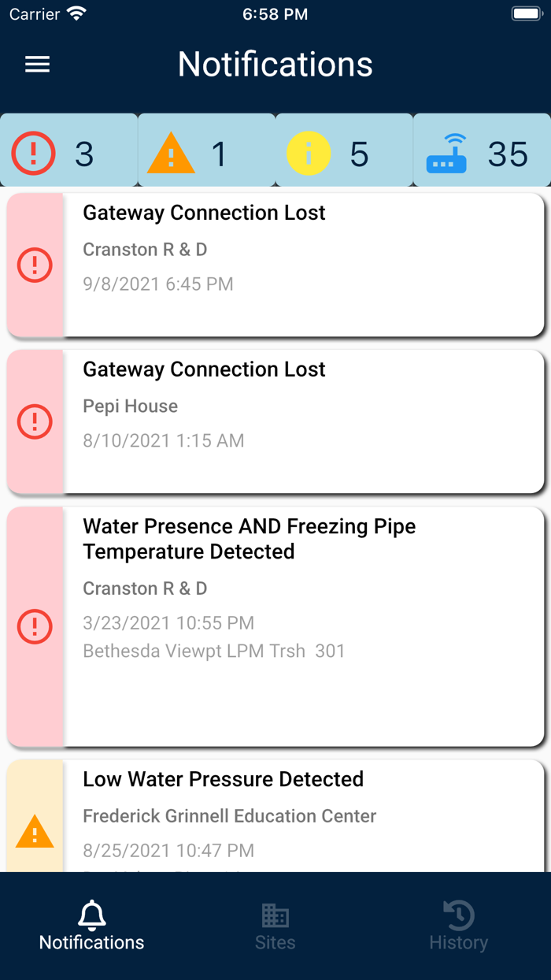The image size is (551, 980).
Task: Toggle the gateway filter showing 35
Action: 481,150
